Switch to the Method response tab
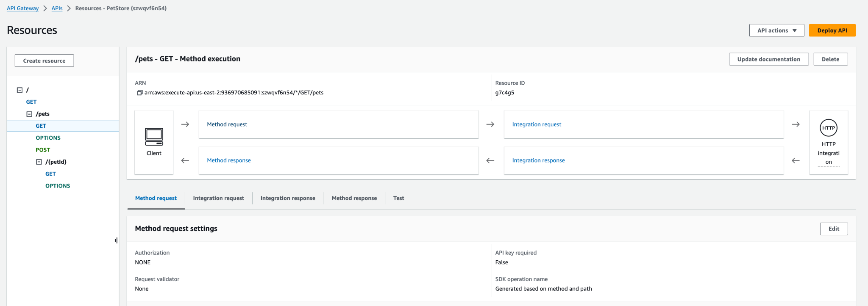 (354, 198)
